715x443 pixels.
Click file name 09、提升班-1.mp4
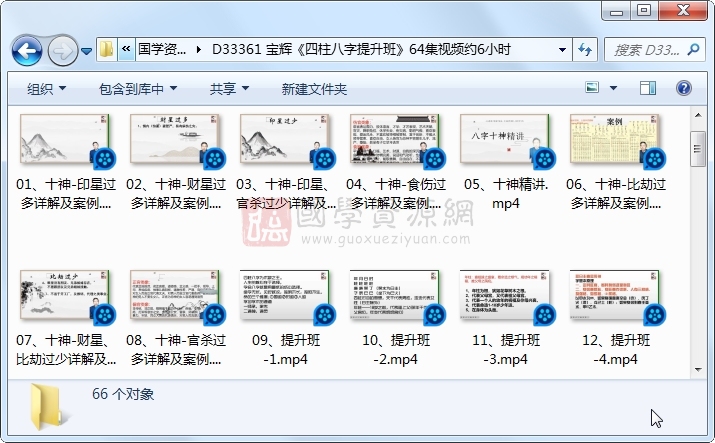click(286, 350)
